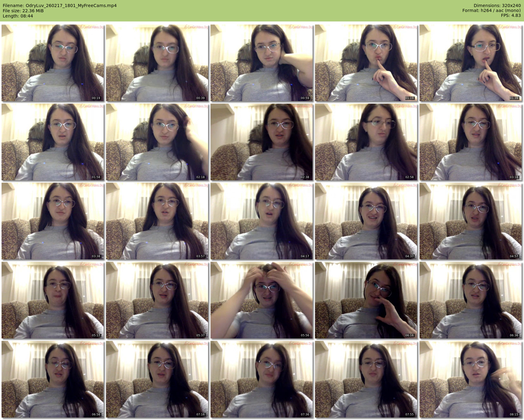Select the frame timestamped 03:57
524x420 pixels.
pyautogui.click(x=157, y=221)
